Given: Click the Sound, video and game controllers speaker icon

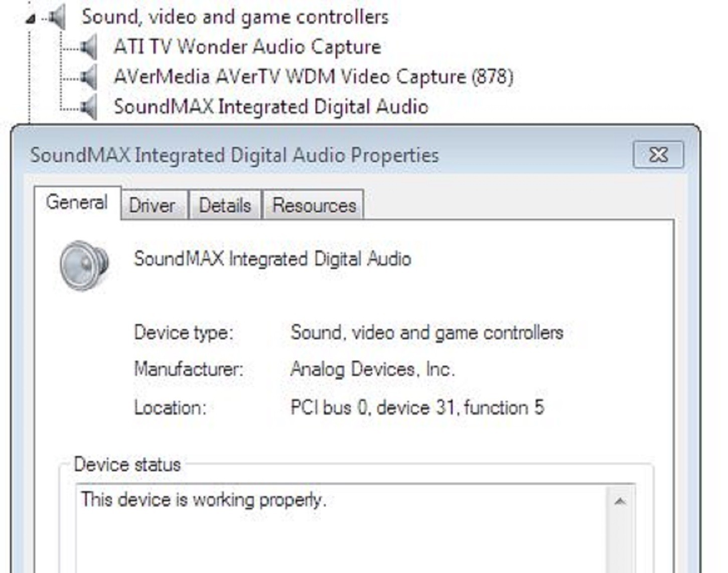Looking at the screenshot, I should (57, 17).
